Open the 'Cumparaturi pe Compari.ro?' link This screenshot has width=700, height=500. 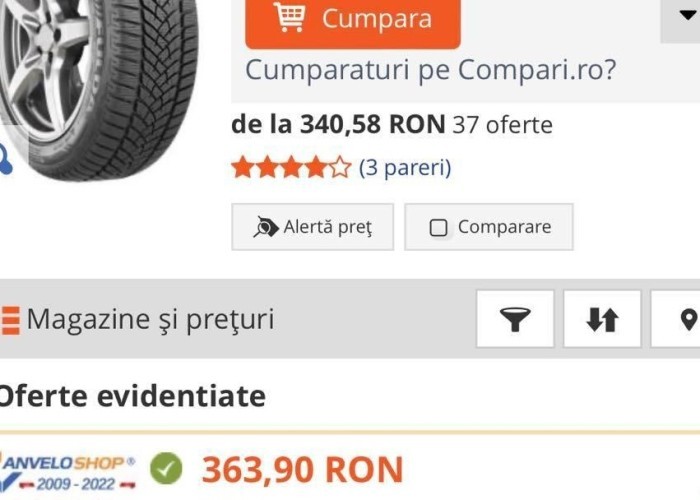[430, 70]
